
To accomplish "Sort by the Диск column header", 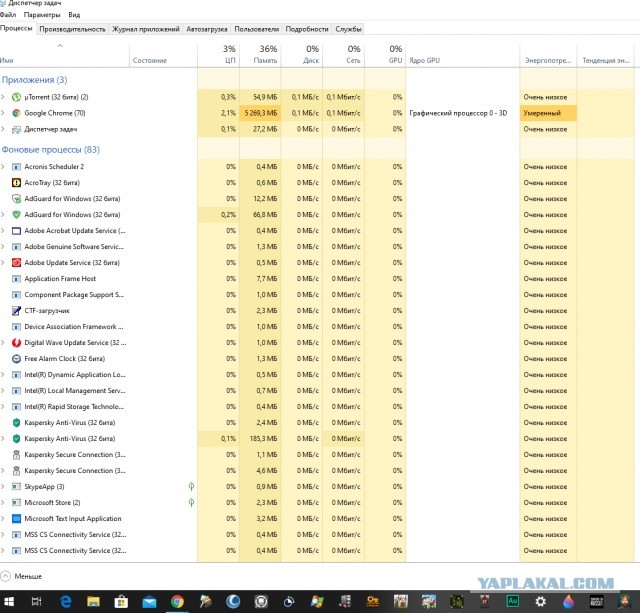I will [x=302, y=54].
